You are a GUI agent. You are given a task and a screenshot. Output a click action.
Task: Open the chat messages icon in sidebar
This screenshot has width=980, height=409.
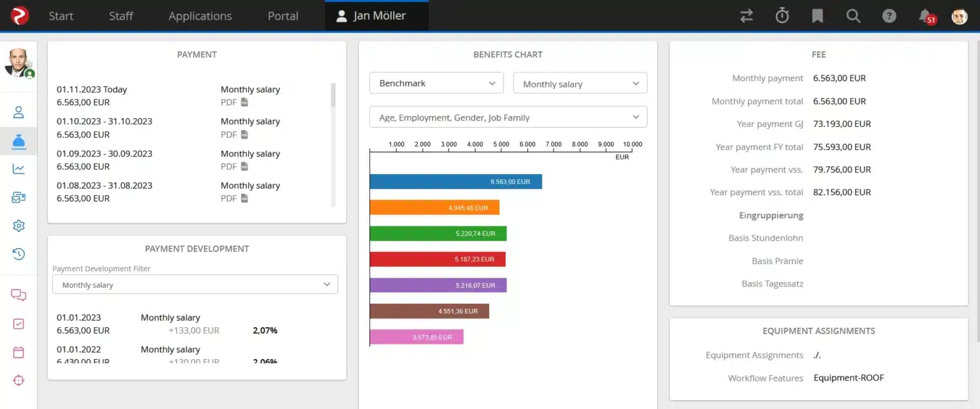pyautogui.click(x=19, y=295)
